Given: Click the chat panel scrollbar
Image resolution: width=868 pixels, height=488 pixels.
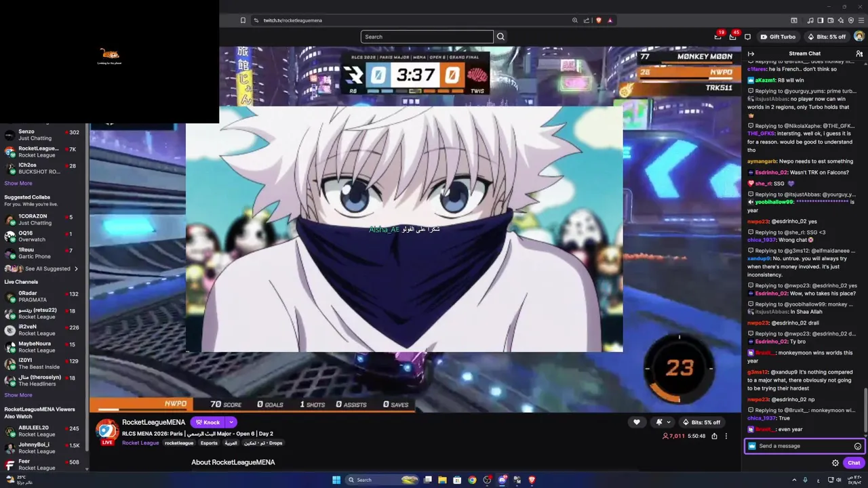Looking at the screenshot, I should (x=865, y=410).
